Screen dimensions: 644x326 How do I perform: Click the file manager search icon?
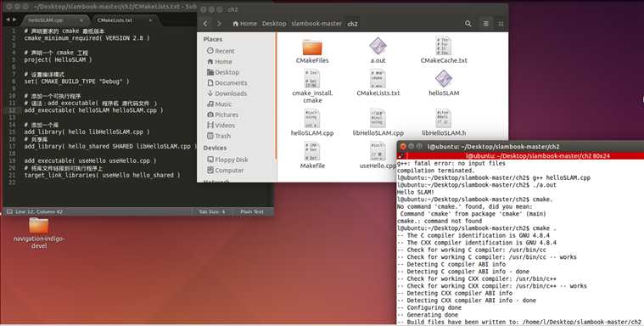(x=468, y=24)
